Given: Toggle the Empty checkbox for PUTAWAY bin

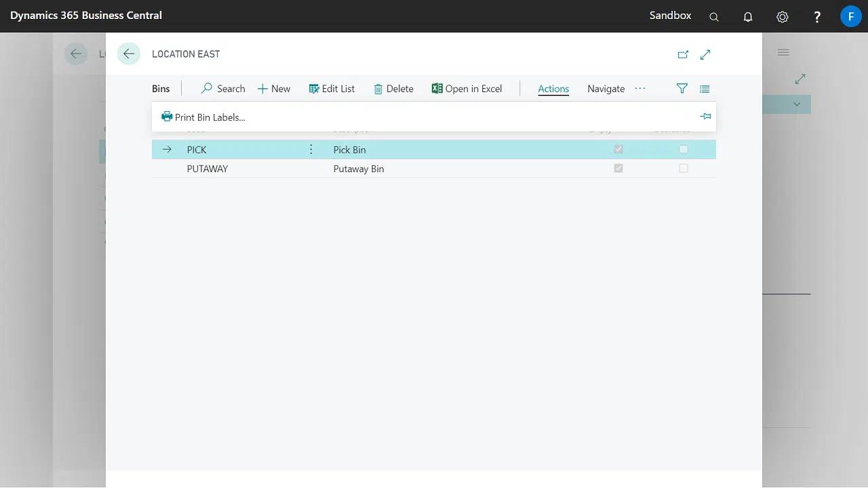Looking at the screenshot, I should (618, 168).
